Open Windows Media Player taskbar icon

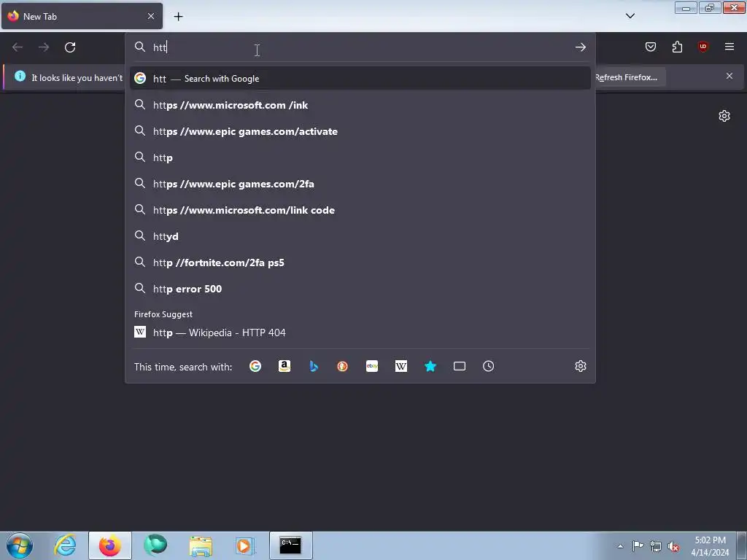pos(245,545)
